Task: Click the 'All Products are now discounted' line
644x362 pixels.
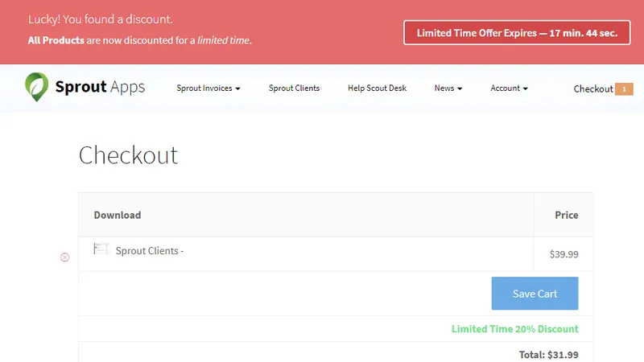Action: tap(139, 40)
